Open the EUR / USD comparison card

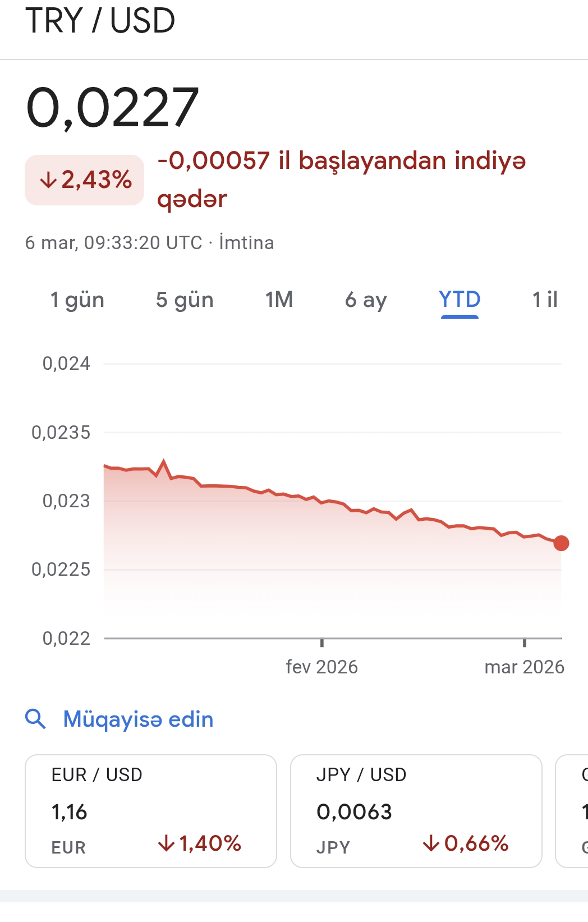150,811
